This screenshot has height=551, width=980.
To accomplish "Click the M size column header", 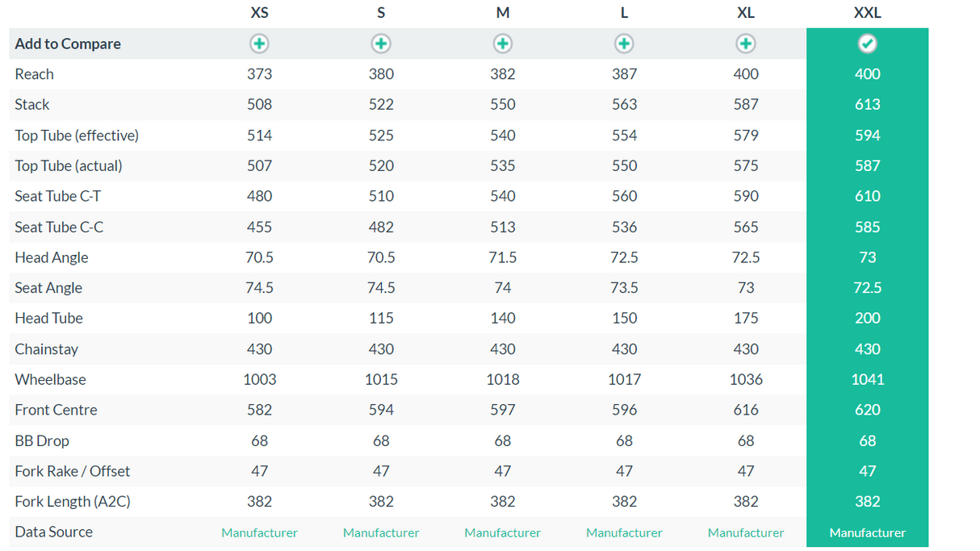I will coord(502,13).
